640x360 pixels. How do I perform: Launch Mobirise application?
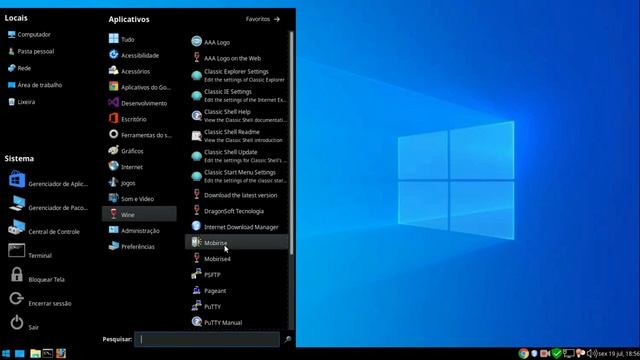(237, 242)
